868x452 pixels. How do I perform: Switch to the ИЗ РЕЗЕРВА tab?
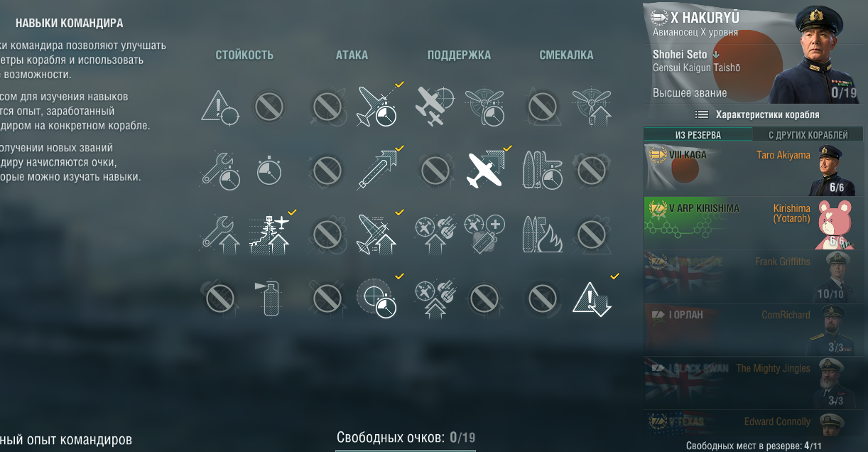tap(698, 135)
